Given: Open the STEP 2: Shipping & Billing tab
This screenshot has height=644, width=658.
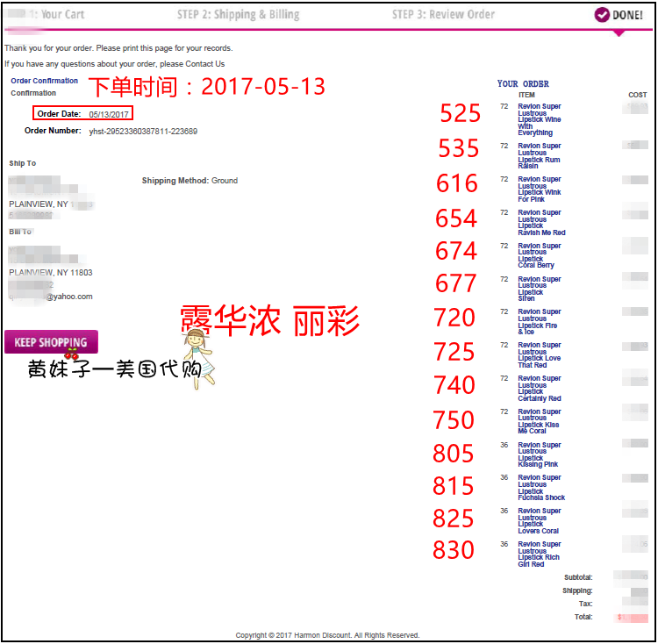Looking at the screenshot, I should click(x=238, y=15).
